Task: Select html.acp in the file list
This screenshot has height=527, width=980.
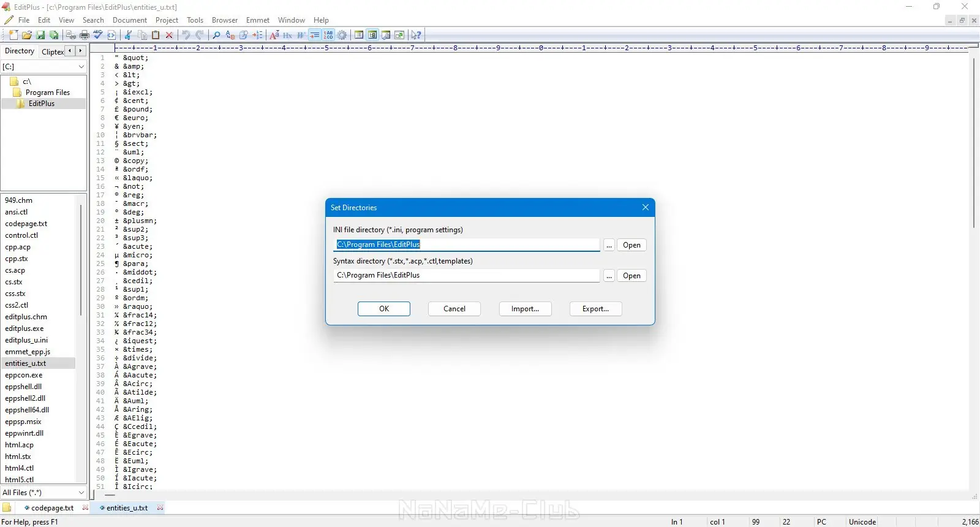Action: 20,445
